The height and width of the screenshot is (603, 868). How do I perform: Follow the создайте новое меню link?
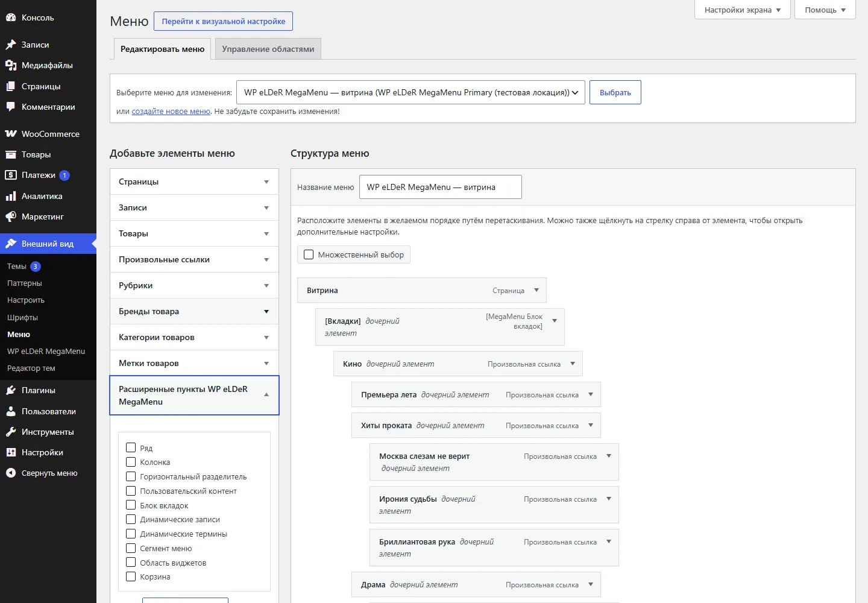pyautogui.click(x=171, y=112)
